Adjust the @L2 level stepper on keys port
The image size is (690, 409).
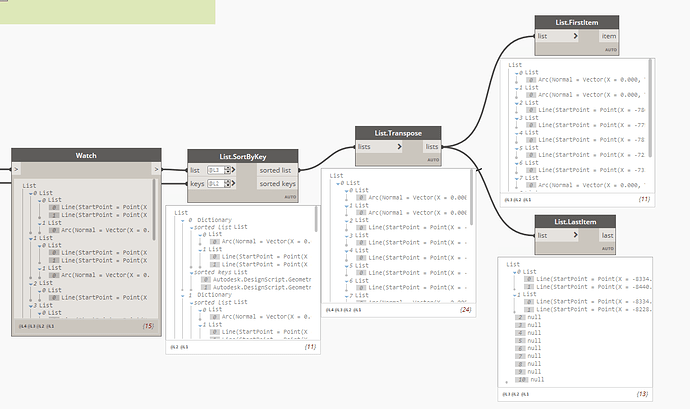(x=227, y=184)
